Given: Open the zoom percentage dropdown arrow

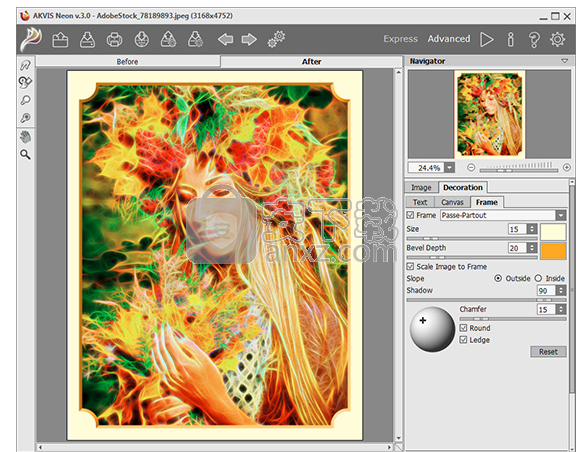Looking at the screenshot, I should click(449, 168).
